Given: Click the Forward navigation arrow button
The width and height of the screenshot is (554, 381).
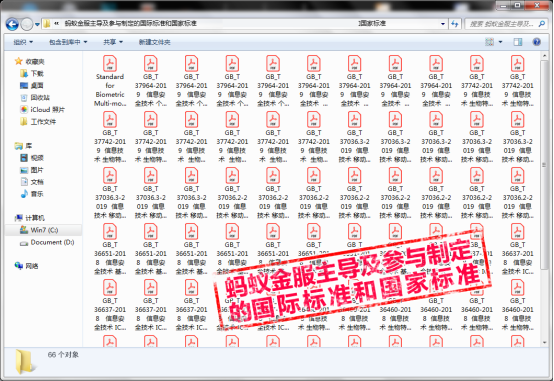Looking at the screenshot, I should point(26,24).
